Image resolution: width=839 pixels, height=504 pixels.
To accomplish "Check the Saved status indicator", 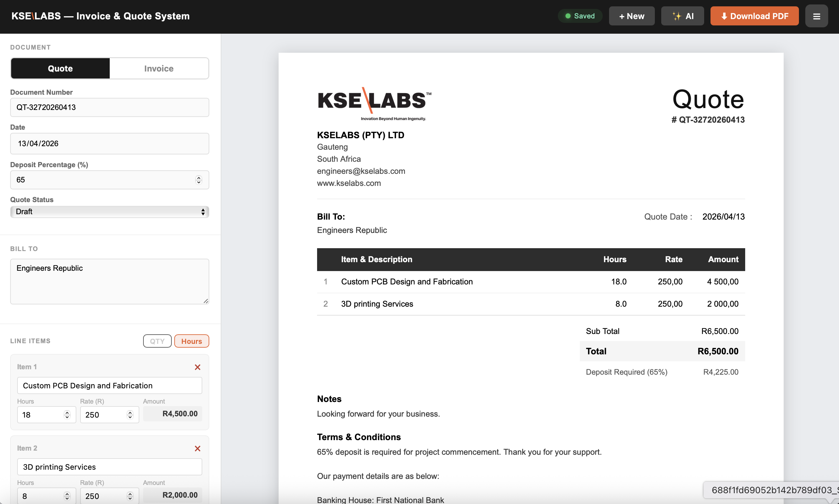I will [580, 16].
